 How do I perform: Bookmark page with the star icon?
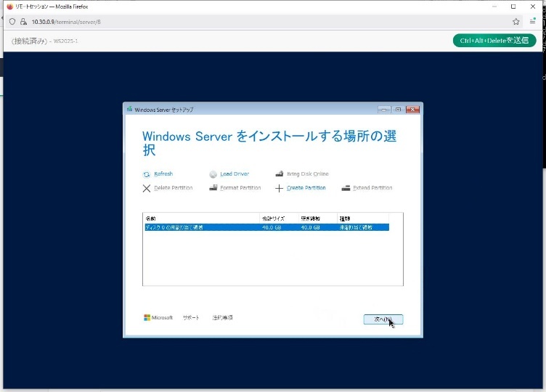tap(516, 22)
